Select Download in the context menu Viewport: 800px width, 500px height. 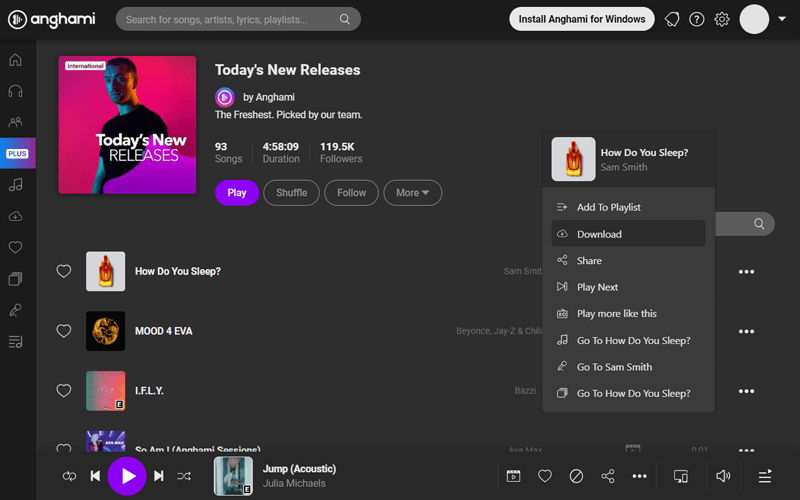[x=628, y=234]
